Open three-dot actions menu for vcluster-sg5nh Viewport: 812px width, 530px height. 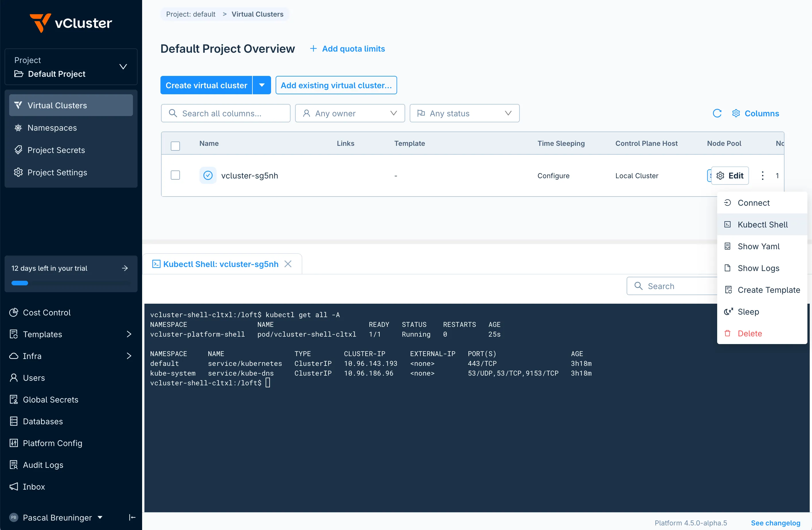coord(762,176)
